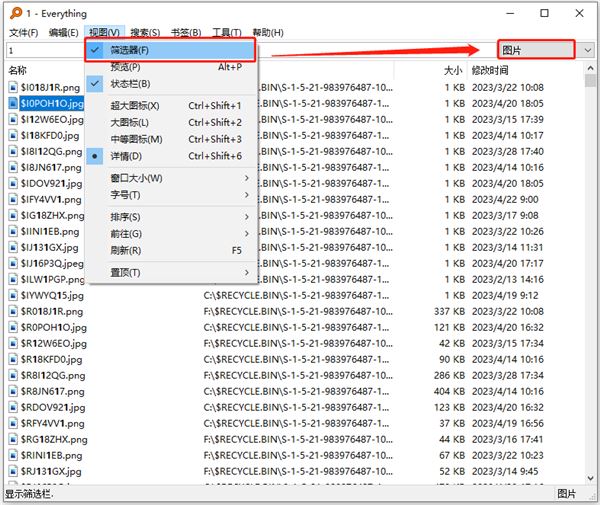The width and height of the screenshot is (600, 505).
Task: Toggle the 预览(P) preview pane option
Action: click(170, 67)
